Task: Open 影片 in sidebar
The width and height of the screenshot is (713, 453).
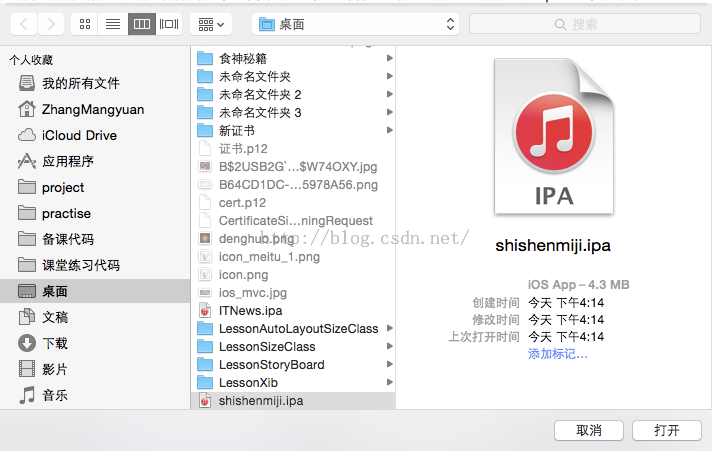Action: point(95,369)
